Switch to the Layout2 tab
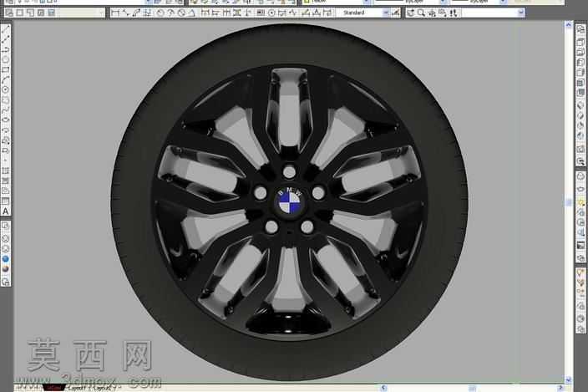 (104, 388)
